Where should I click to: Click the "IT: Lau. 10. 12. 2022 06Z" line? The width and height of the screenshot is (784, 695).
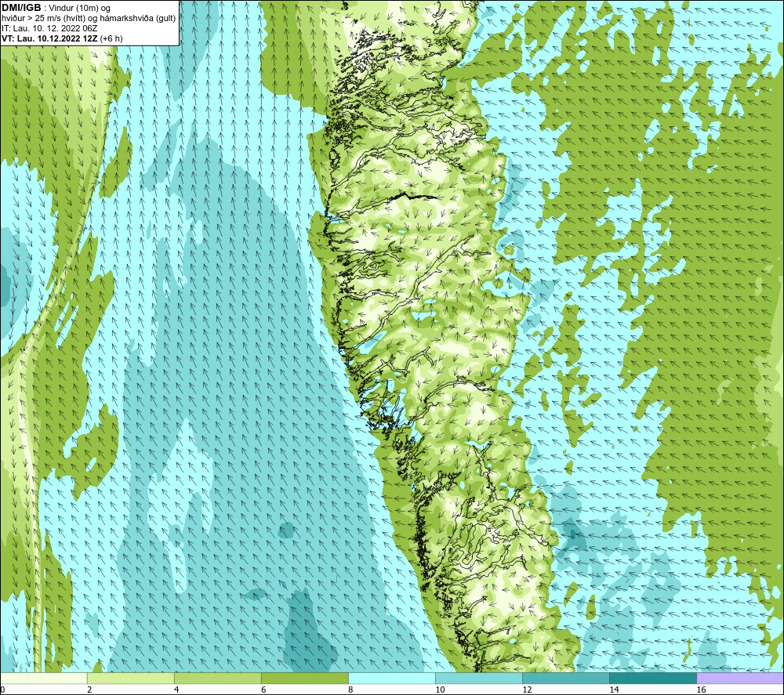point(49,28)
